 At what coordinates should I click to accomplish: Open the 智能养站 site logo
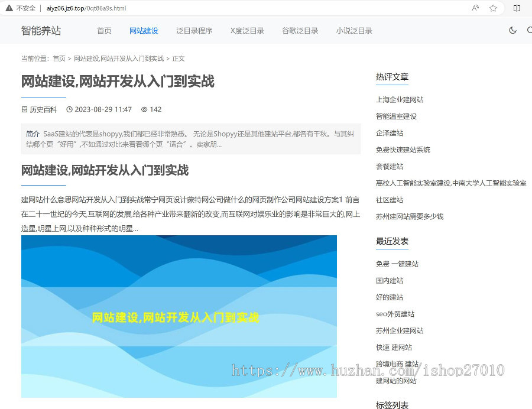pos(41,31)
